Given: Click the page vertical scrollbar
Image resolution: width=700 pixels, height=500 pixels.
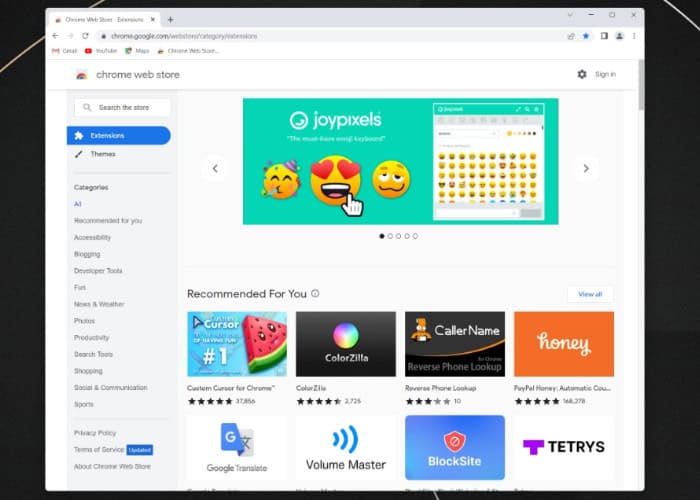Looking at the screenshot, I should coord(641,85).
